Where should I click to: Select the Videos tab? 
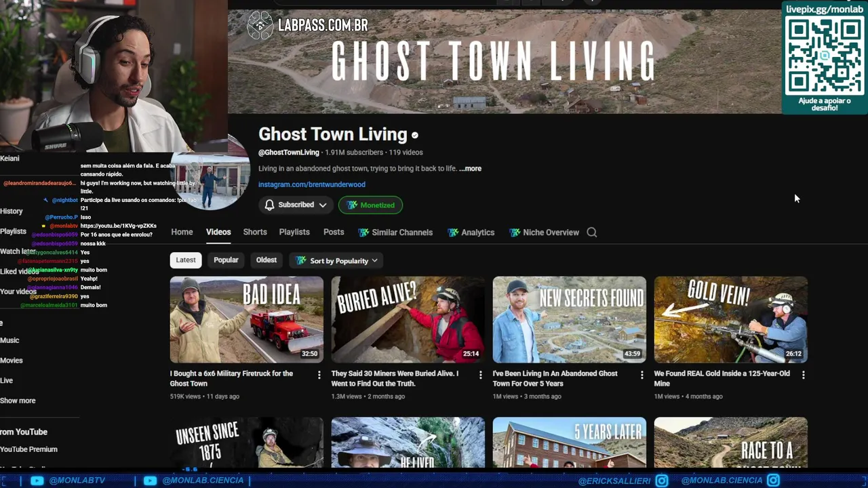218,232
